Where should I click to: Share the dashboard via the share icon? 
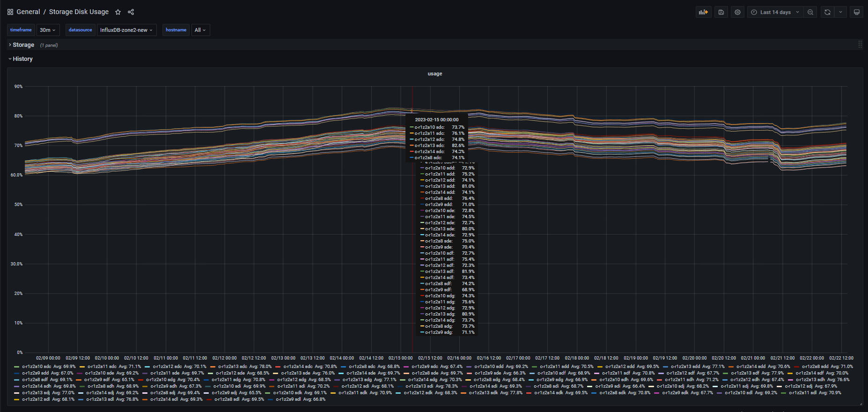click(131, 12)
